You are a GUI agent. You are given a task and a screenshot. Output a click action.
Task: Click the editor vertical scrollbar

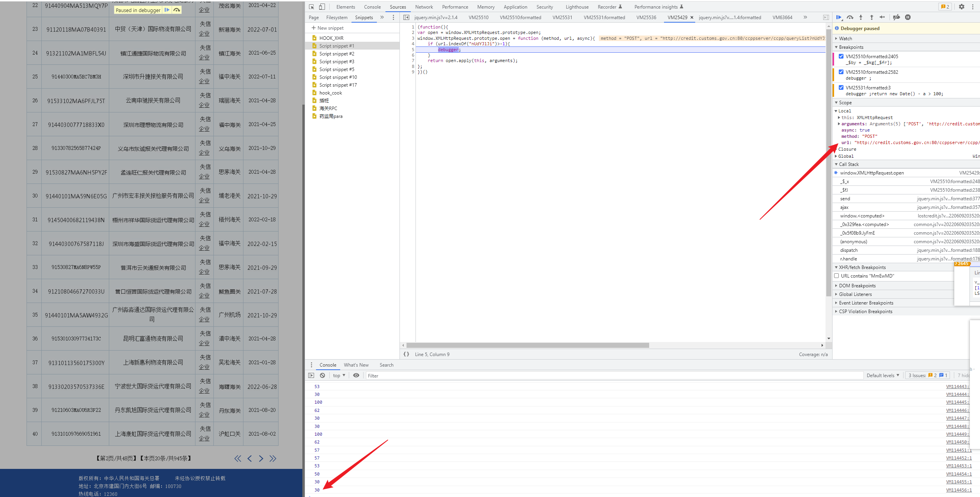[x=829, y=162]
